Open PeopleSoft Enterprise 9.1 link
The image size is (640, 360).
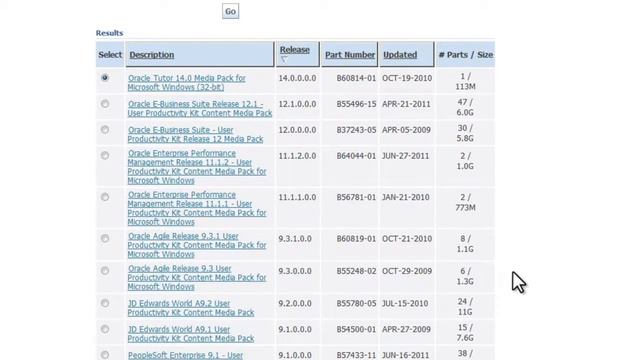pos(185,355)
